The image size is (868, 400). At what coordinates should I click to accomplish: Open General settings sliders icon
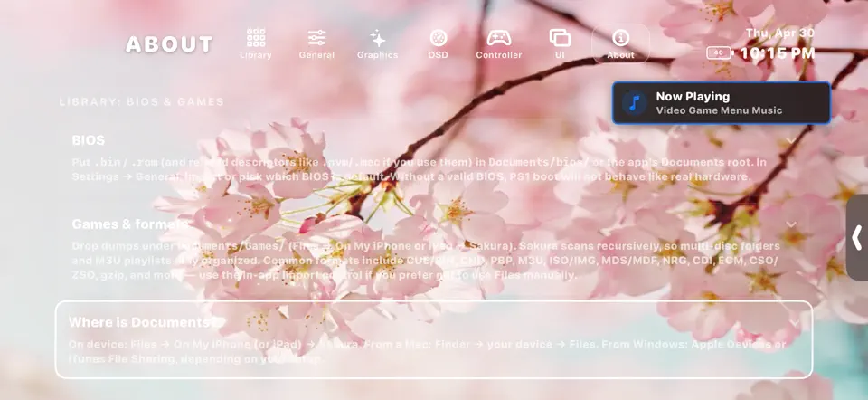pos(316,38)
